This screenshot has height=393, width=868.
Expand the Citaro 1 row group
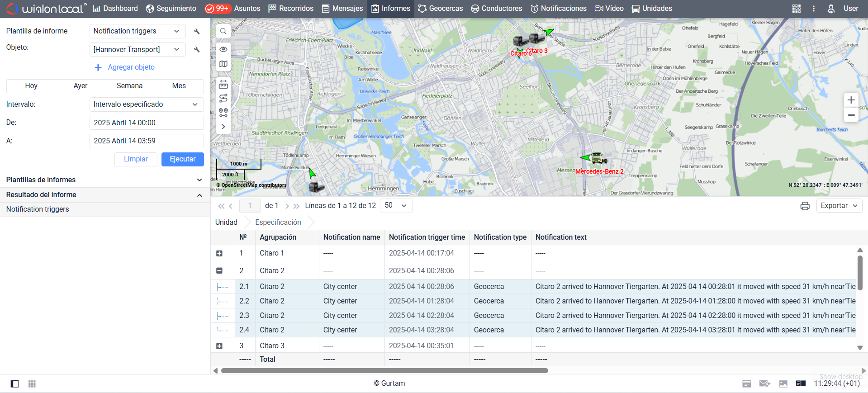219,253
